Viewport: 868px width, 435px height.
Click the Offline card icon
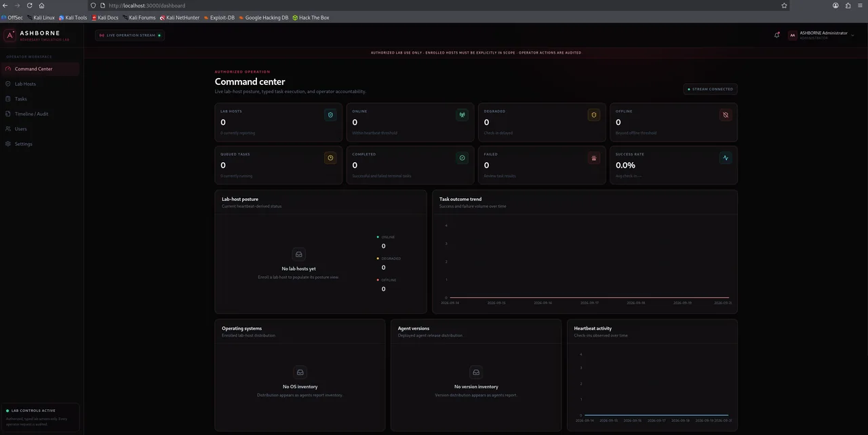[726, 115]
